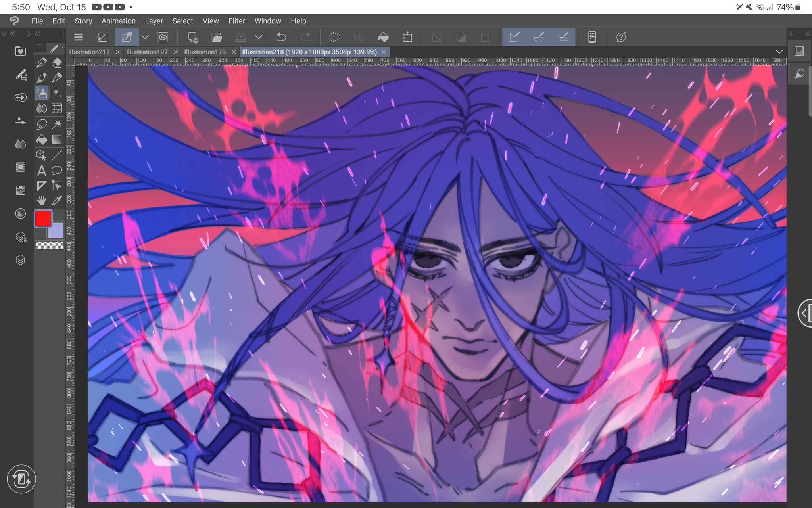Select the Magic Wand auto select tool
Screen dimensions: 812x508
pyautogui.click(x=57, y=124)
